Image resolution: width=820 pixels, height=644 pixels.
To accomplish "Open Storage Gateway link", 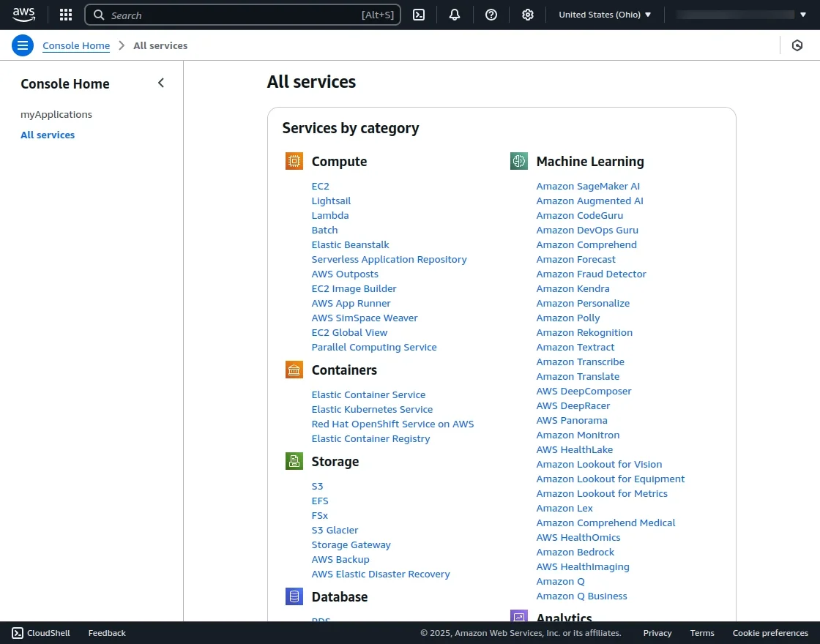I will tap(351, 544).
